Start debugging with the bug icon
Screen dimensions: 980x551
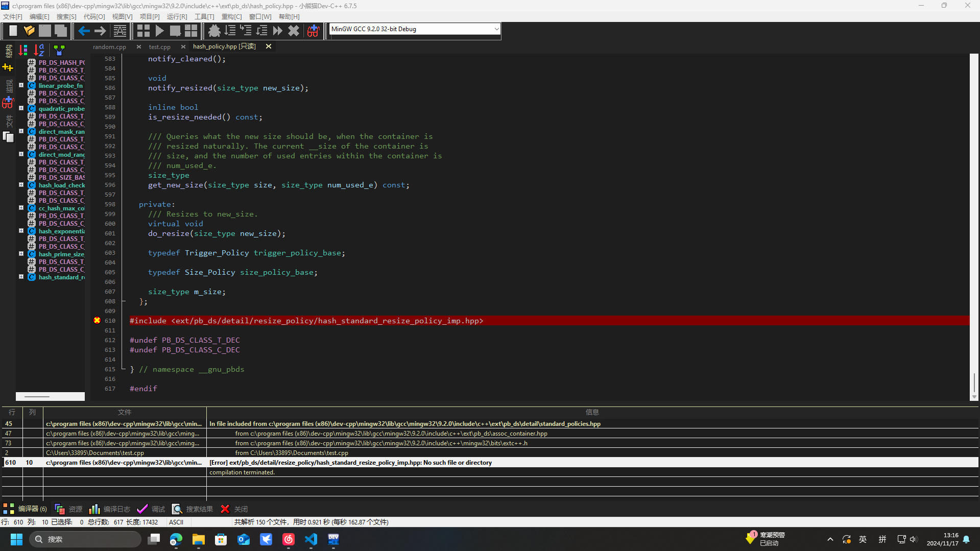[214, 31]
